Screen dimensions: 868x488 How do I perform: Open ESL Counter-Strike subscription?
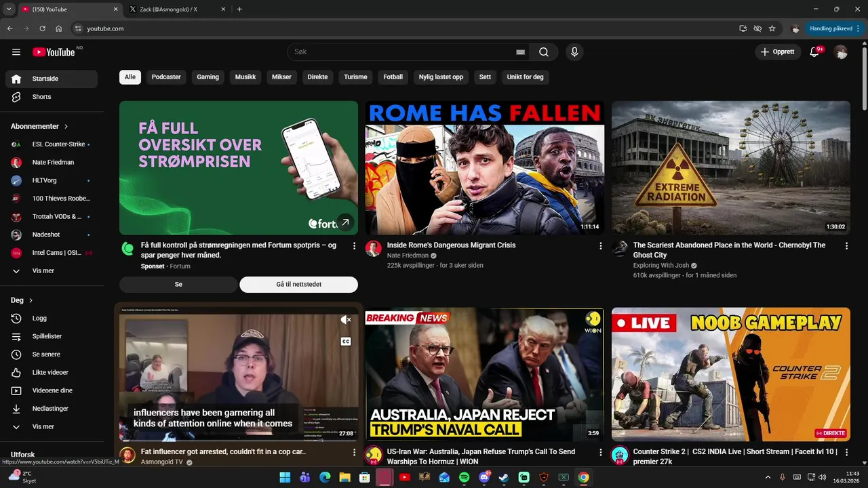click(52, 144)
